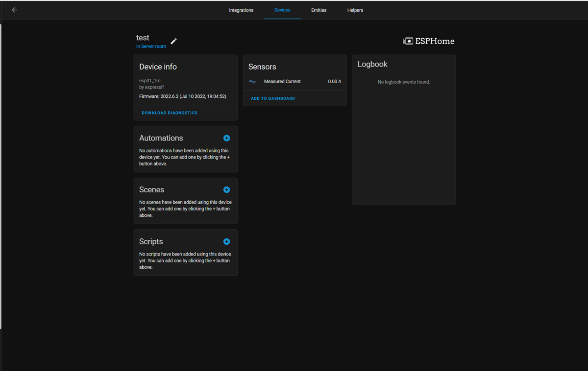Click 'by espressif' manufacturer text
Screen dimensions: 588x371
pyautogui.click(x=151, y=87)
